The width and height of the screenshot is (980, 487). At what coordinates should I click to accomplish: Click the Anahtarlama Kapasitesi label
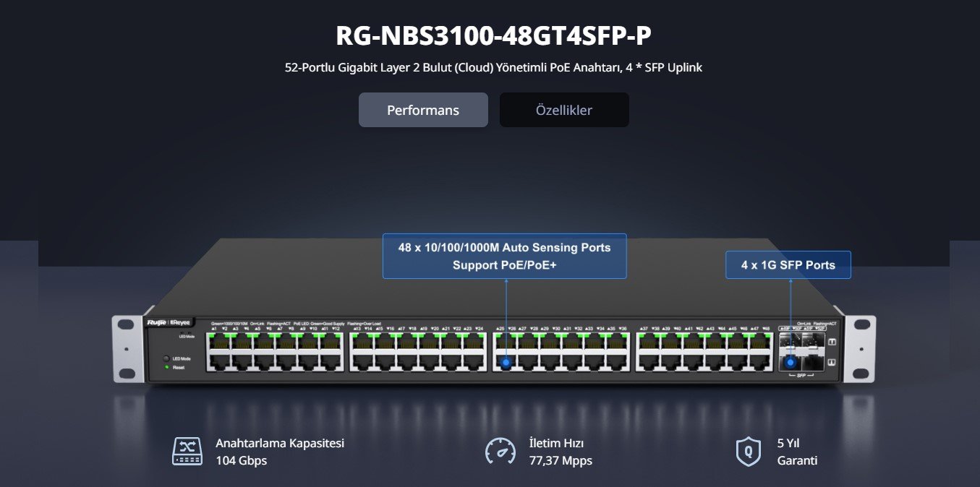click(x=280, y=443)
